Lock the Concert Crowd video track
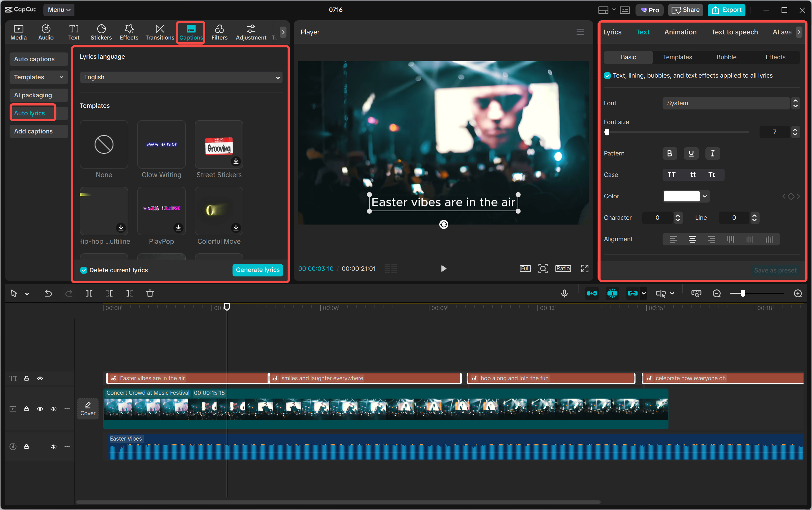812x510 pixels. [x=26, y=408]
